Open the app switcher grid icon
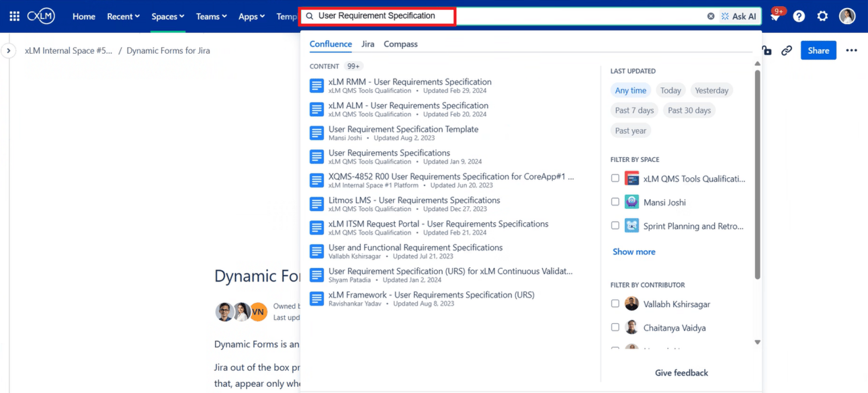Image resolution: width=868 pixels, height=393 pixels. click(14, 16)
